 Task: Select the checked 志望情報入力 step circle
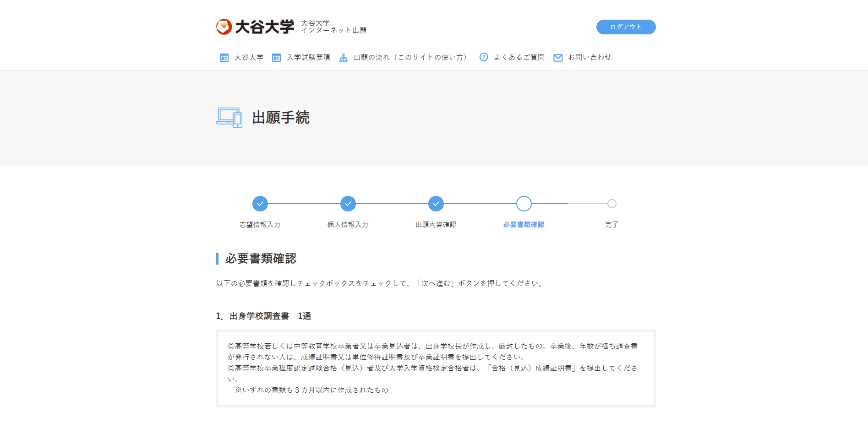(x=260, y=204)
